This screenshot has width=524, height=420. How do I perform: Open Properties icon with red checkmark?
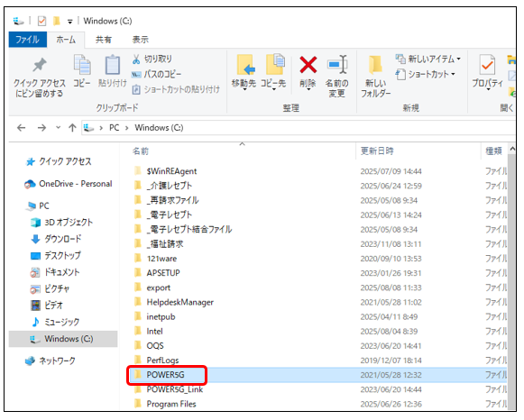click(487, 65)
